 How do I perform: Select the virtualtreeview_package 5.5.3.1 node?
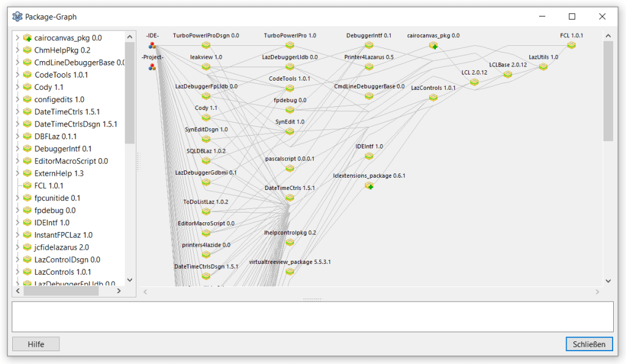point(290,271)
